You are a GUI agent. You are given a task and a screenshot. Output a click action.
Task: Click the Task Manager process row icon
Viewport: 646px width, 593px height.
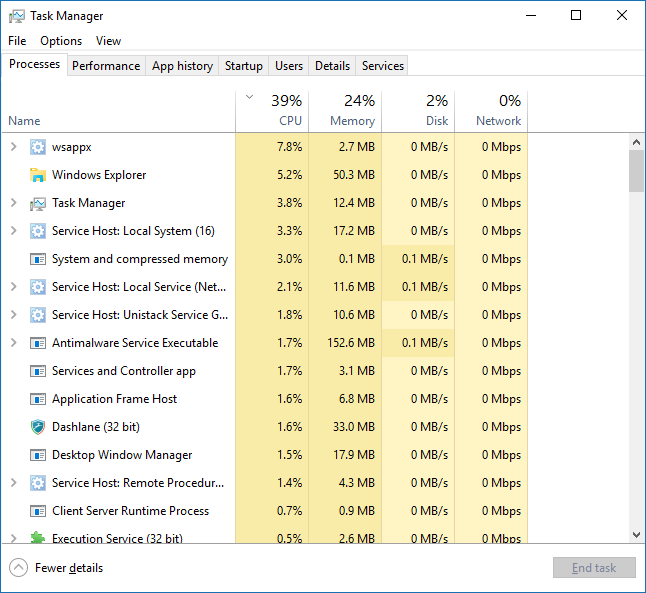(x=37, y=203)
